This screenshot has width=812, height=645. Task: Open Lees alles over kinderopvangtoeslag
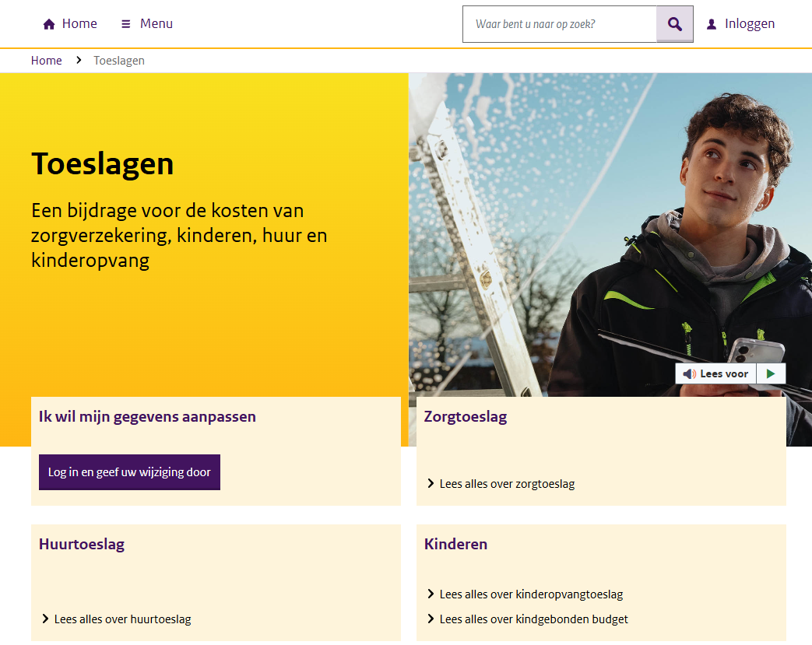click(531, 594)
